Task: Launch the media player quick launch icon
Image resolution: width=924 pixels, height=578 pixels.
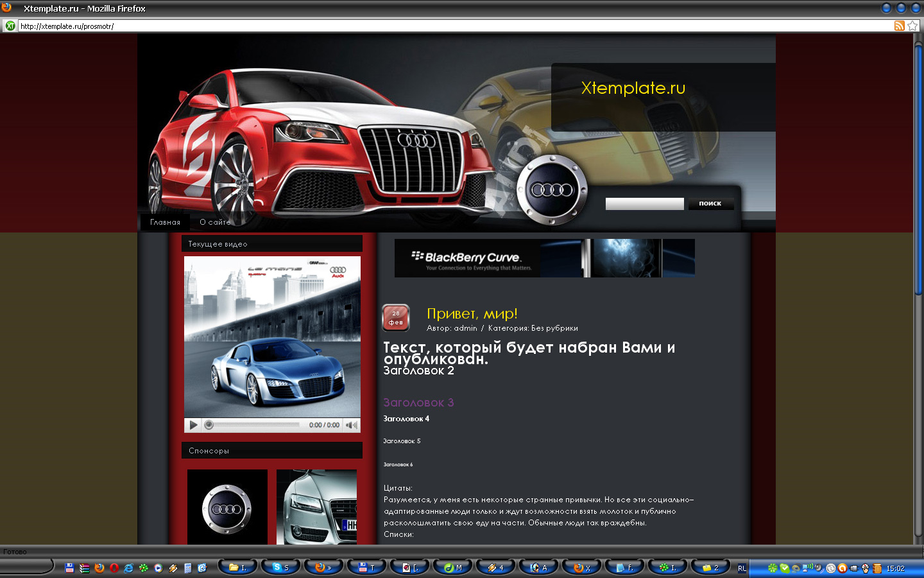Action: 158,568
